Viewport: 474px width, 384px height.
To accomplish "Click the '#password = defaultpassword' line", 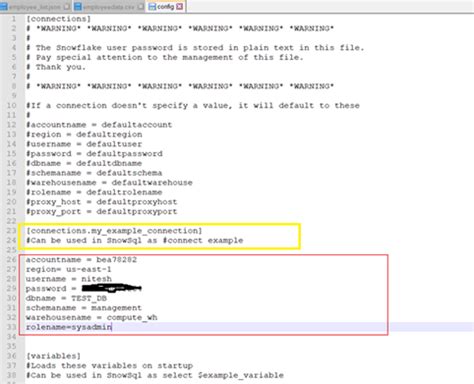I will tap(94, 154).
